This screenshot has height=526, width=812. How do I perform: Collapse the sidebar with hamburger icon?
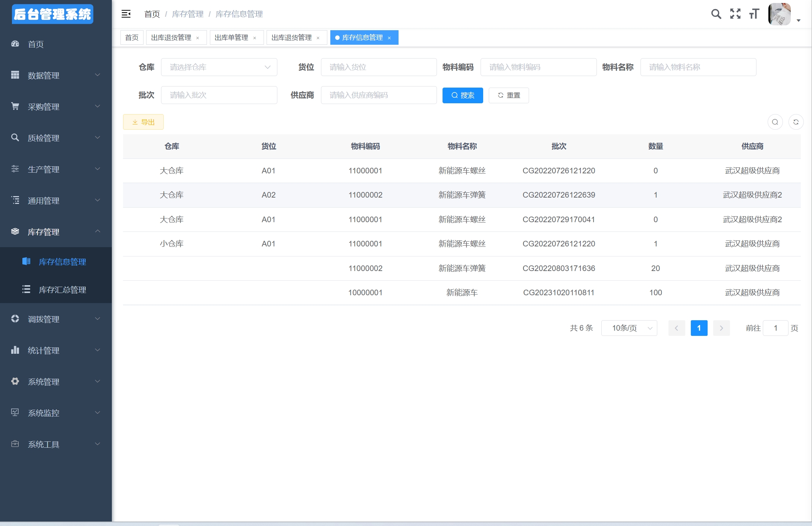126,14
